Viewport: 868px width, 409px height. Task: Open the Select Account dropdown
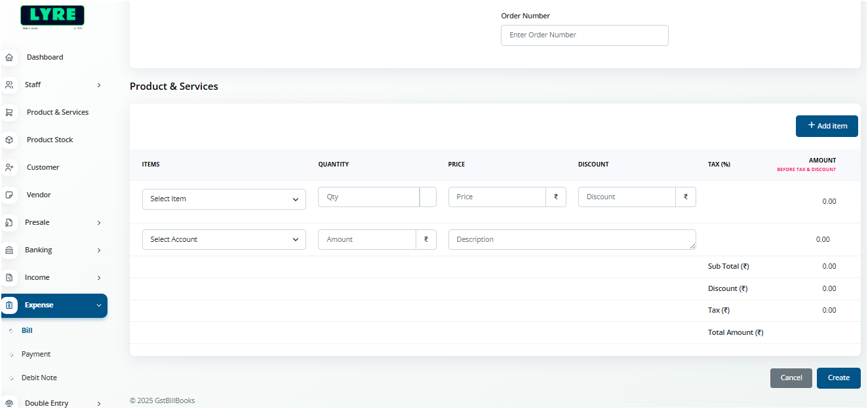224,239
